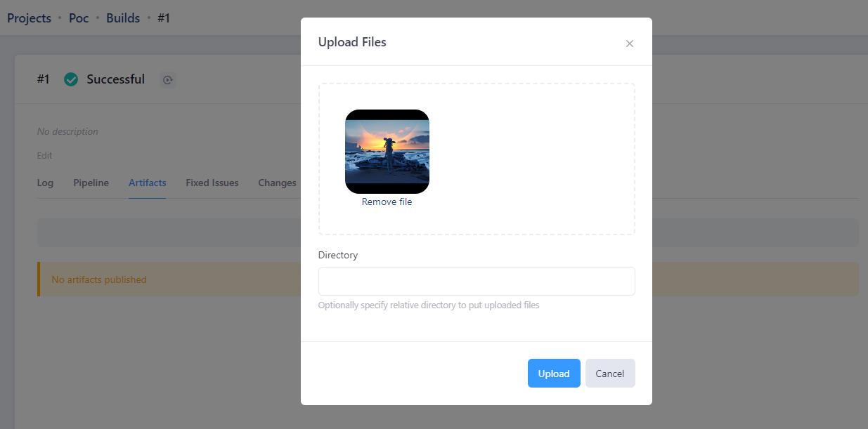Select the Artifacts tab
The width and height of the screenshot is (868, 429).
[147, 183]
